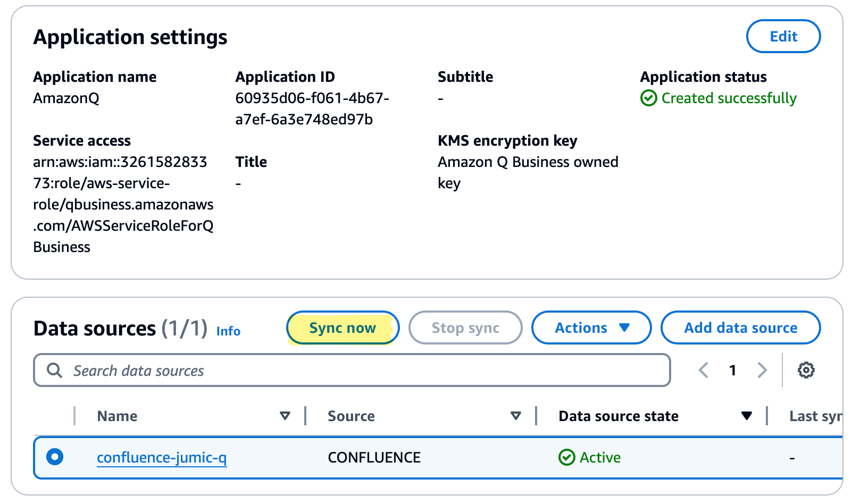
Task: Edit the application settings
Action: (783, 36)
